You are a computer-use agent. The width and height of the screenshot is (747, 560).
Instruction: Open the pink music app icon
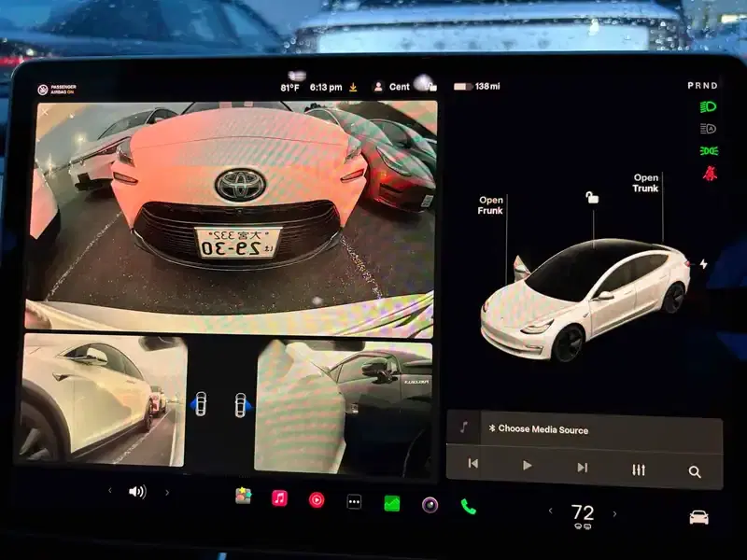(279, 498)
